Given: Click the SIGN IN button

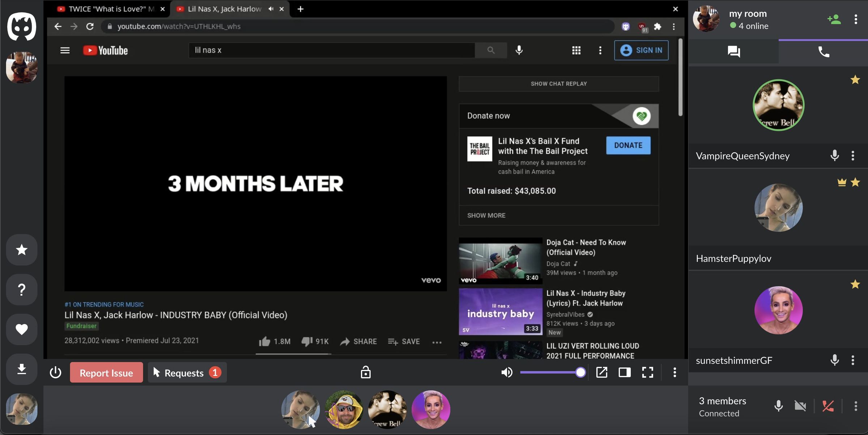Looking at the screenshot, I should tap(641, 50).
